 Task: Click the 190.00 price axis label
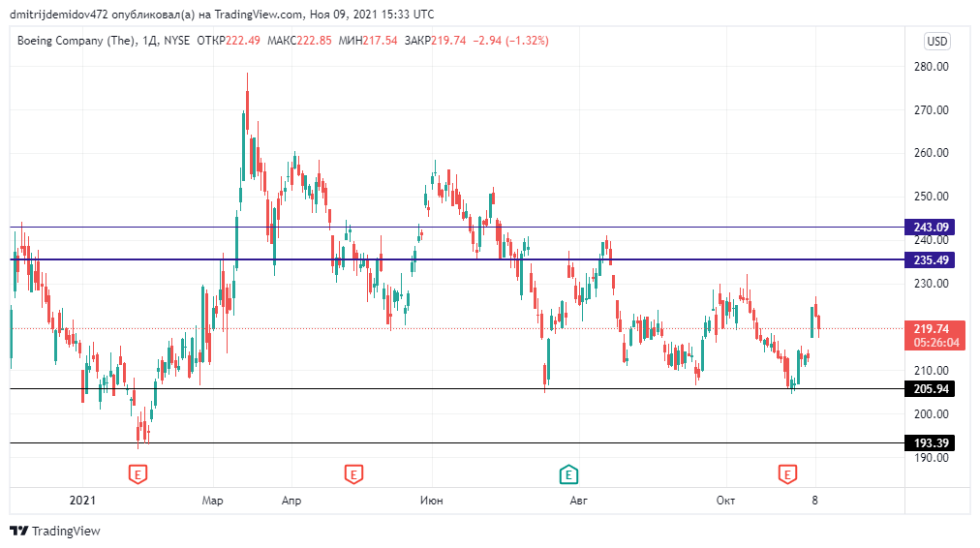click(x=932, y=458)
